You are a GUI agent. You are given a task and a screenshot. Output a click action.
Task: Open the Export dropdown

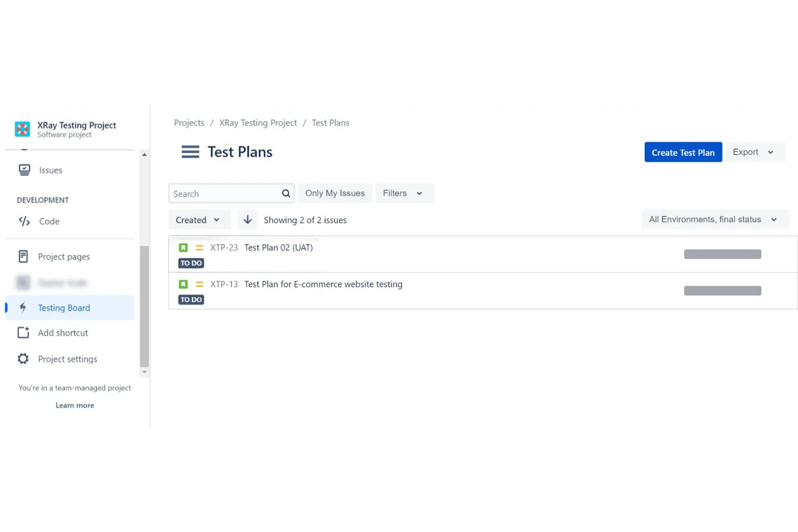click(x=754, y=152)
